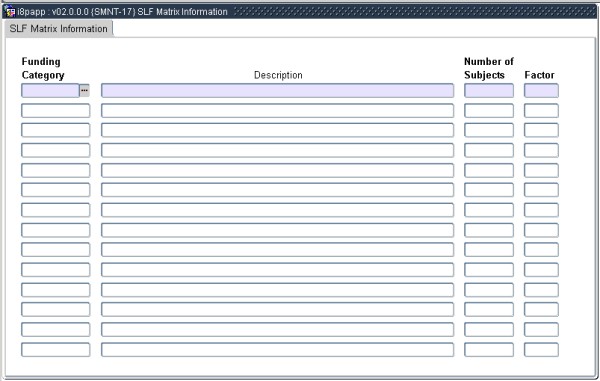Select the tenth row Description field
Screen dimensions: 600x381
point(277,270)
